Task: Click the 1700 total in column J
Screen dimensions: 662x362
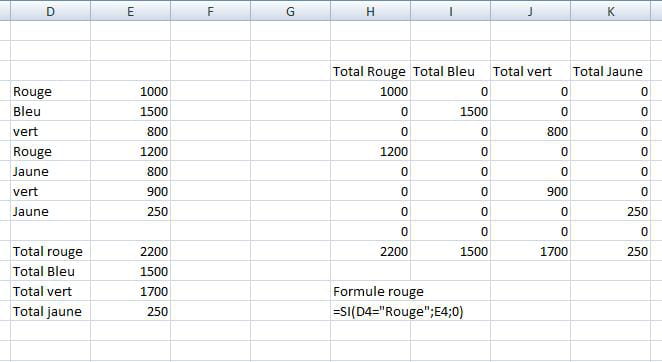Action: click(x=530, y=251)
